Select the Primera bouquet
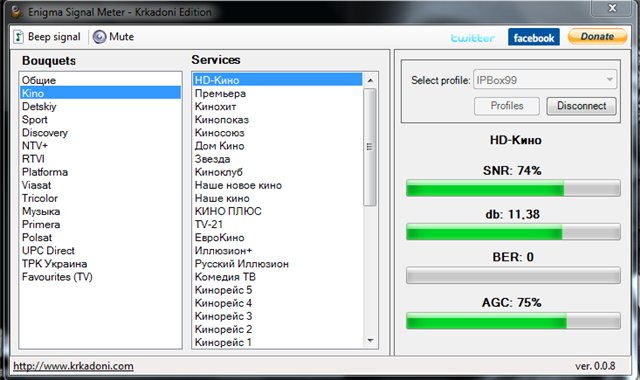 click(100, 224)
